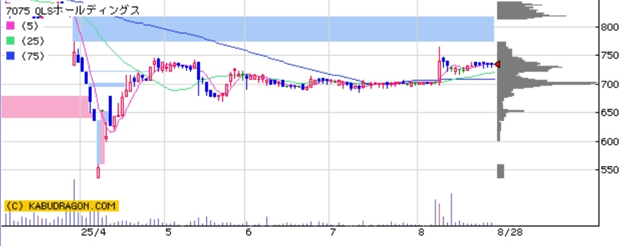
Task: Click the tallest August volume bar
Action: 451,210
